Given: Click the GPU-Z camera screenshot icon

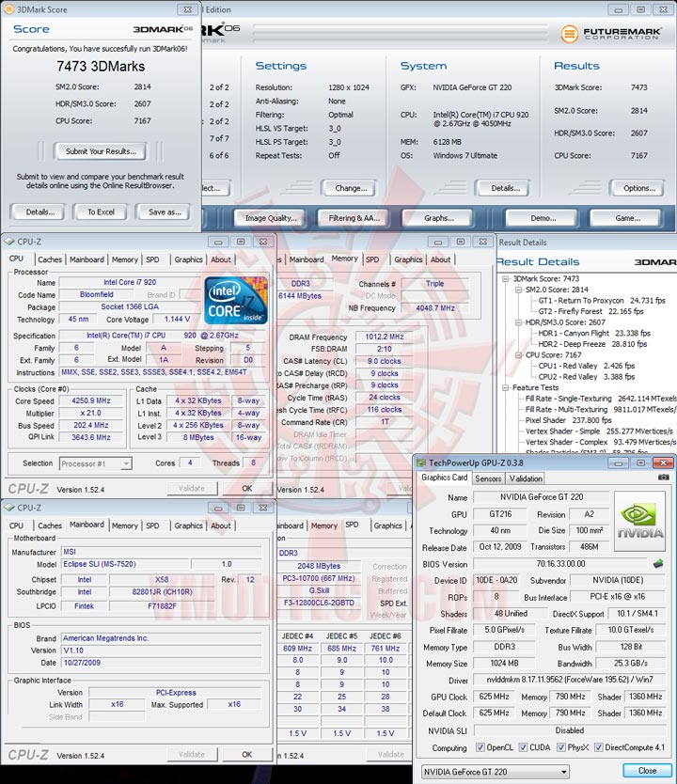Looking at the screenshot, I should pos(663,478).
